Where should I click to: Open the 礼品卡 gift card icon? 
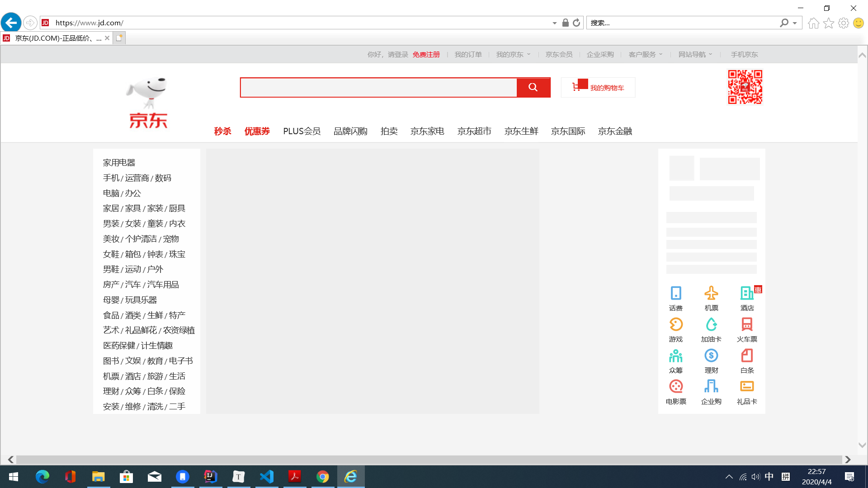pyautogui.click(x=747, y=387)
